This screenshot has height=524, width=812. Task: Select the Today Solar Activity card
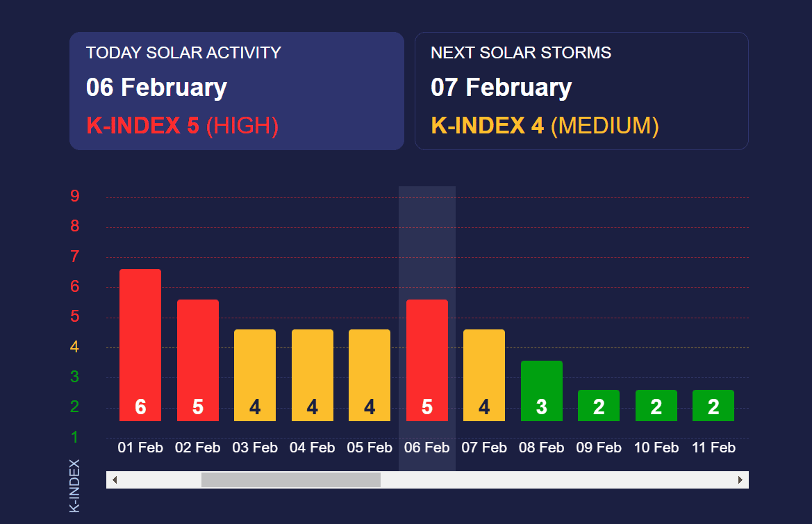(x=236, y=90)
